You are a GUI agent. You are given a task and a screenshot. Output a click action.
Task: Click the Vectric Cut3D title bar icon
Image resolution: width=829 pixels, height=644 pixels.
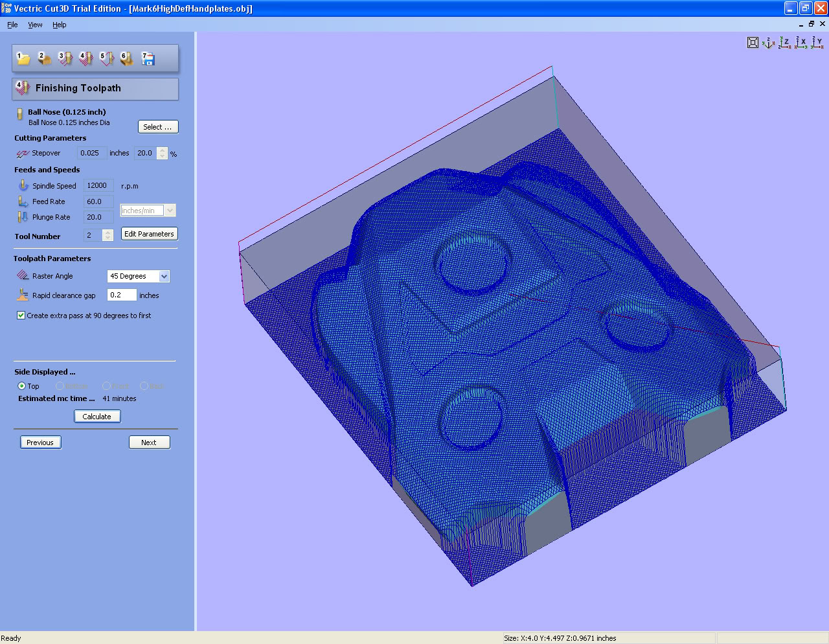(6, 8)
